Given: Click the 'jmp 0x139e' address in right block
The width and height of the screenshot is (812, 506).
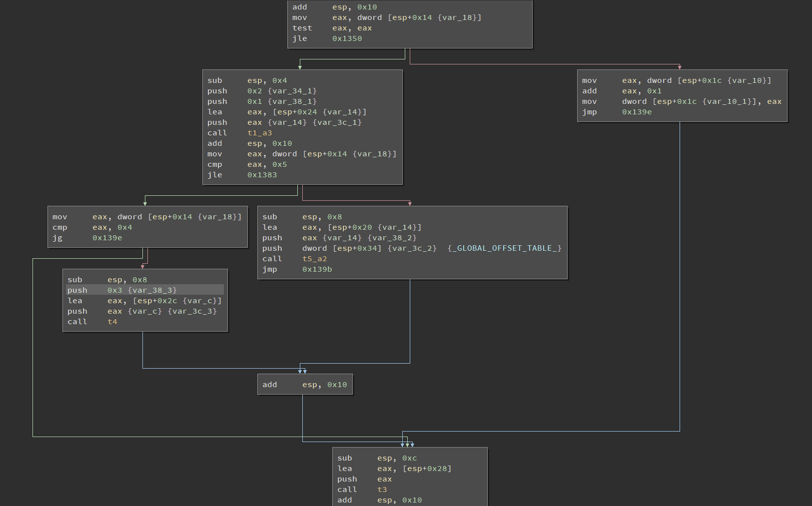Looking at the screenshot, I should coord(637,112).
